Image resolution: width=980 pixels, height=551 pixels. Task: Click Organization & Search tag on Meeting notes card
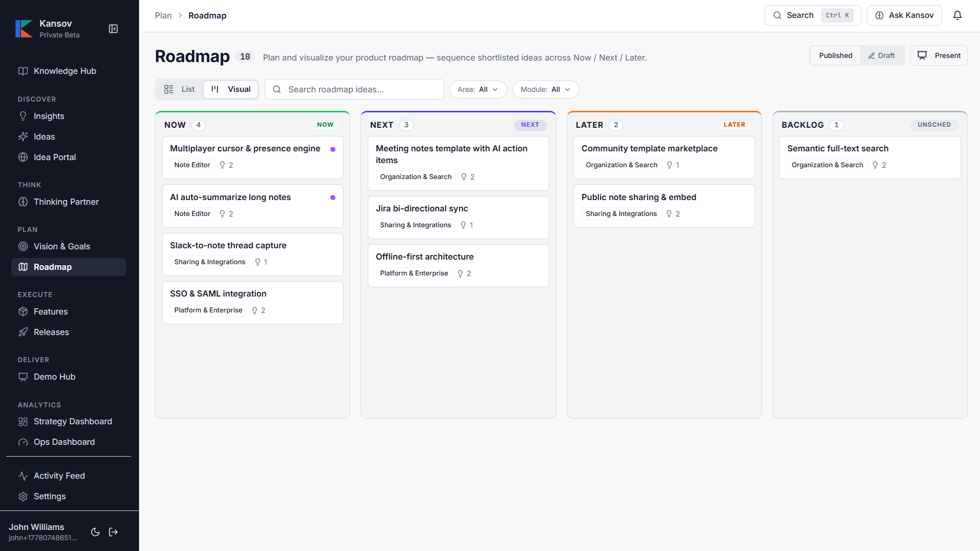pyautogui.click(x=416, y=176)
